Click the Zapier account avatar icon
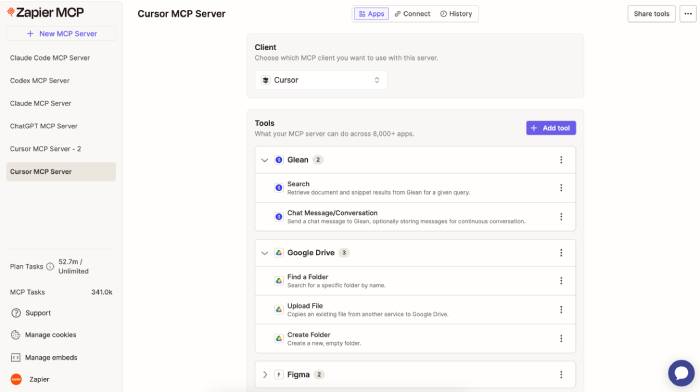Viewport: 700px width, 392px height. tap(16, 379)
